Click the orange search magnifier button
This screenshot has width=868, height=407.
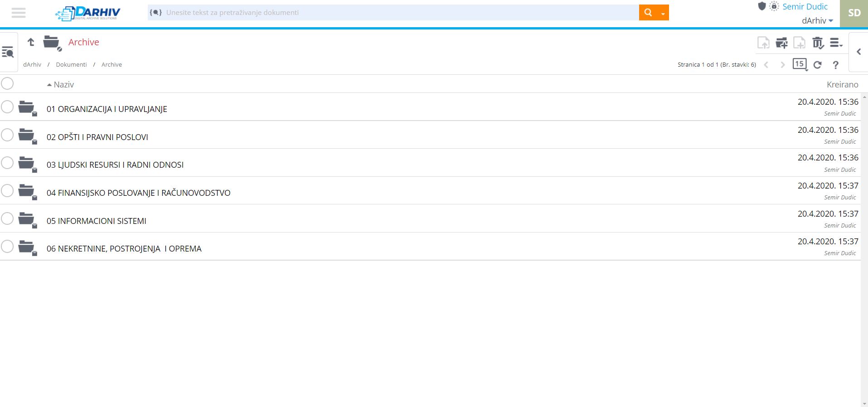click(x=648, y=13)
